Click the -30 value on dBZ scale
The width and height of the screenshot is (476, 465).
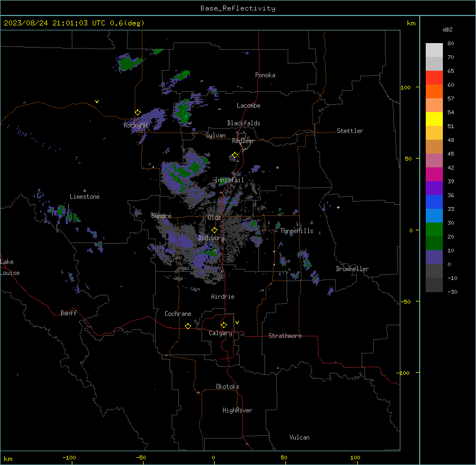pos(452,292)
